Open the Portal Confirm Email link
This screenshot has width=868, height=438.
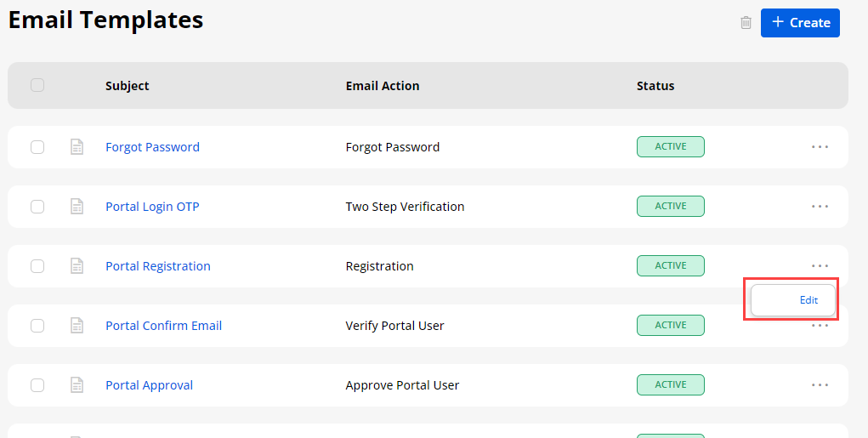pyautogui.click(x=163, y=326)
